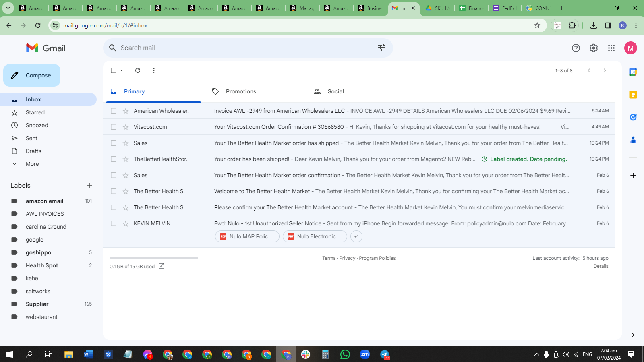Open Google Account avatar M
The height and width of the screenshot is (362, 644).
(631, 48)
